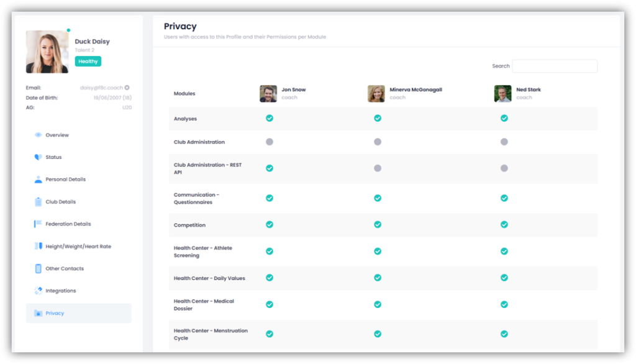Click the icon next to the email address

127,88
